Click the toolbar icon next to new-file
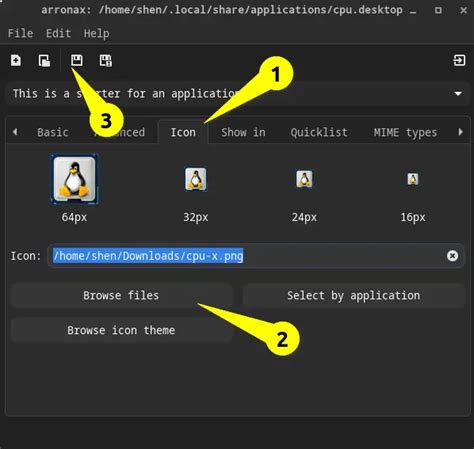474x449 pixels. (x=44, y=61)
